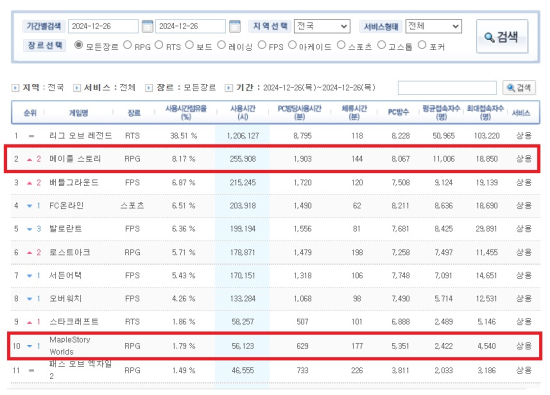Click the large 검색 search button
Image resolution: width=550 pixels, height=395 pixels.
(x=502, y=36)
